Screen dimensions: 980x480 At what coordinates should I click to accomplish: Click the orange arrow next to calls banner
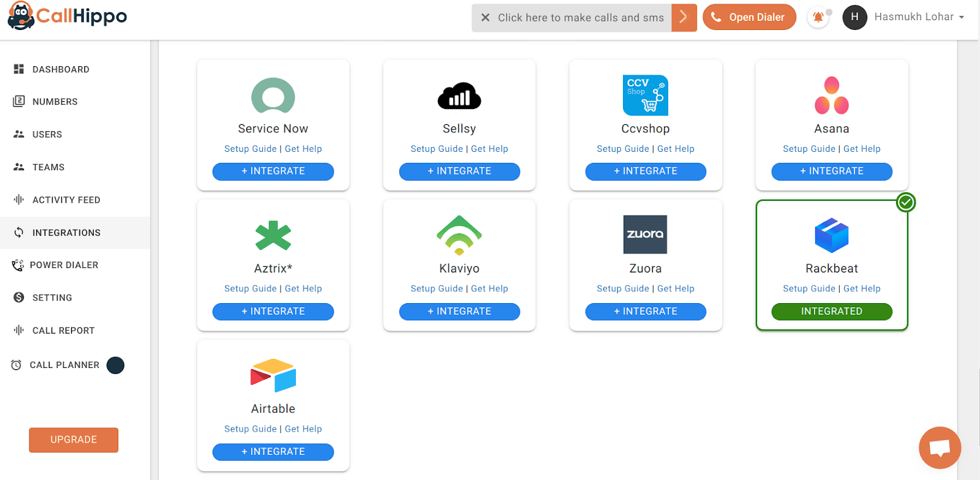coord(684,18)
